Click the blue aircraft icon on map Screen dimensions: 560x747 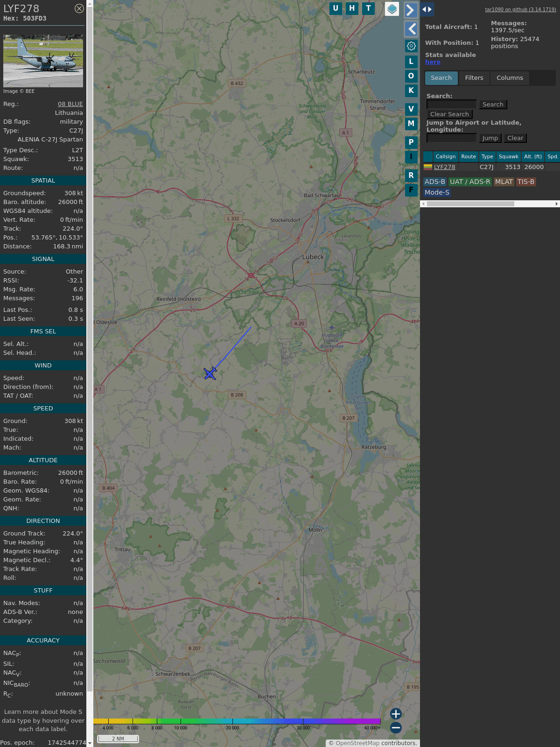point(210,373)
